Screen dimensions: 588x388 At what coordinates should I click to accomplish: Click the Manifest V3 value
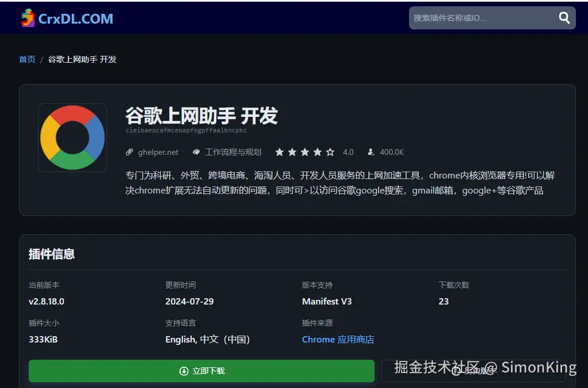point(327,301)
